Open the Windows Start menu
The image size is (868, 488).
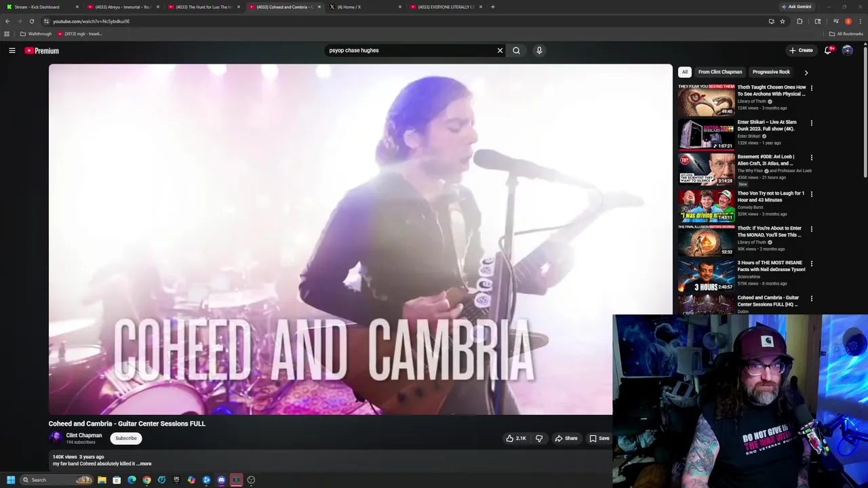tap(11, 480)
